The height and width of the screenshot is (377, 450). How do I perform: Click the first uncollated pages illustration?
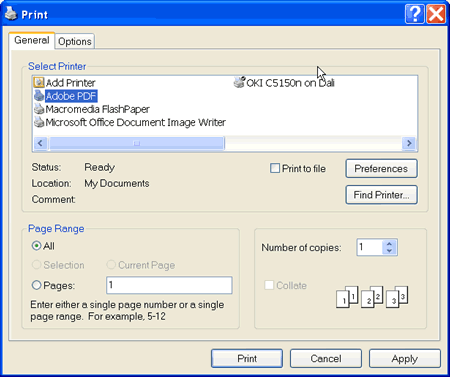click(x=347, y=297)
